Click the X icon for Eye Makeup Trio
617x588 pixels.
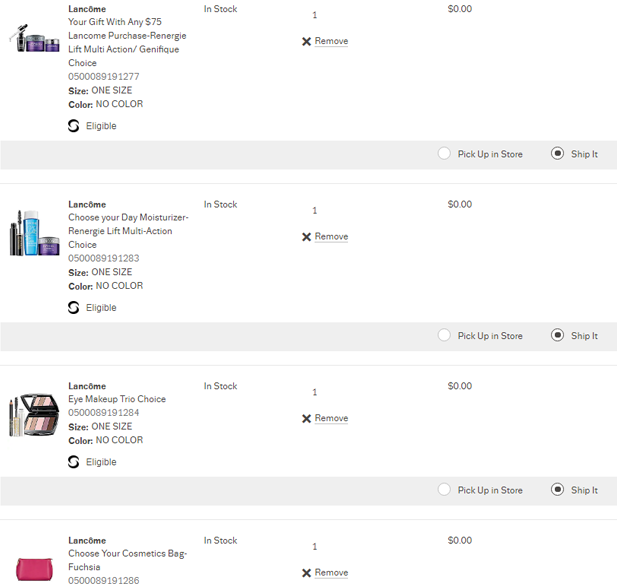click(306, 418)
